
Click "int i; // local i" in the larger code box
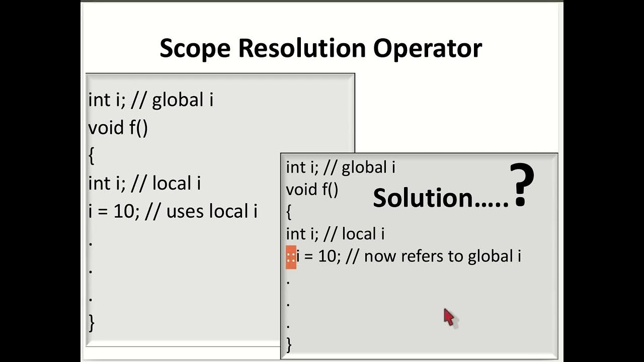point(145,184)
